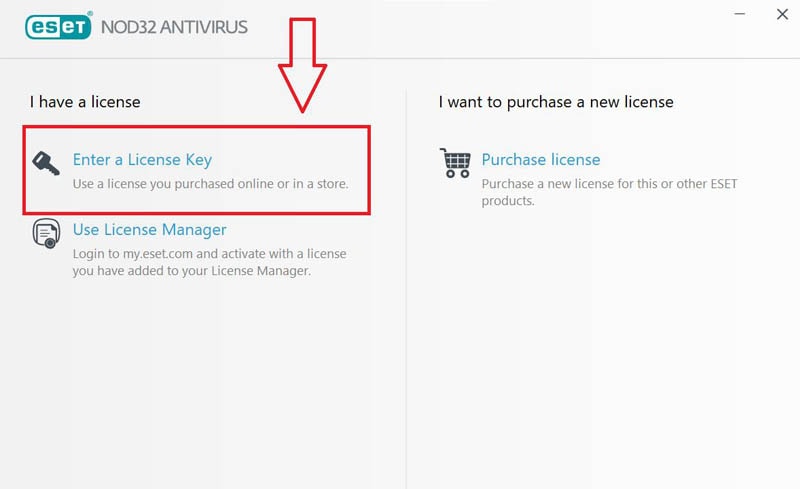Click the vertical divider between license sections
The height and width of the screenshot is (489, 800).
[x=406, y=288]
